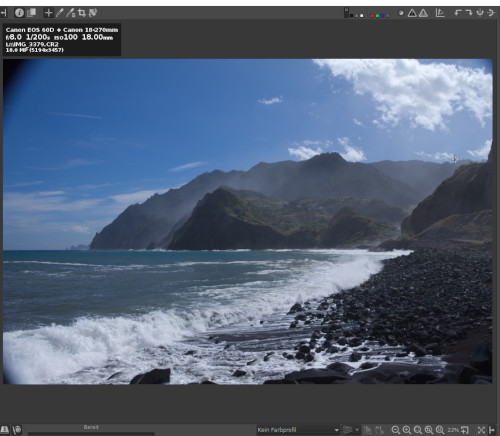Toggle the red channel preview
The height and width of the screenshot is (436, 500).
372,15
